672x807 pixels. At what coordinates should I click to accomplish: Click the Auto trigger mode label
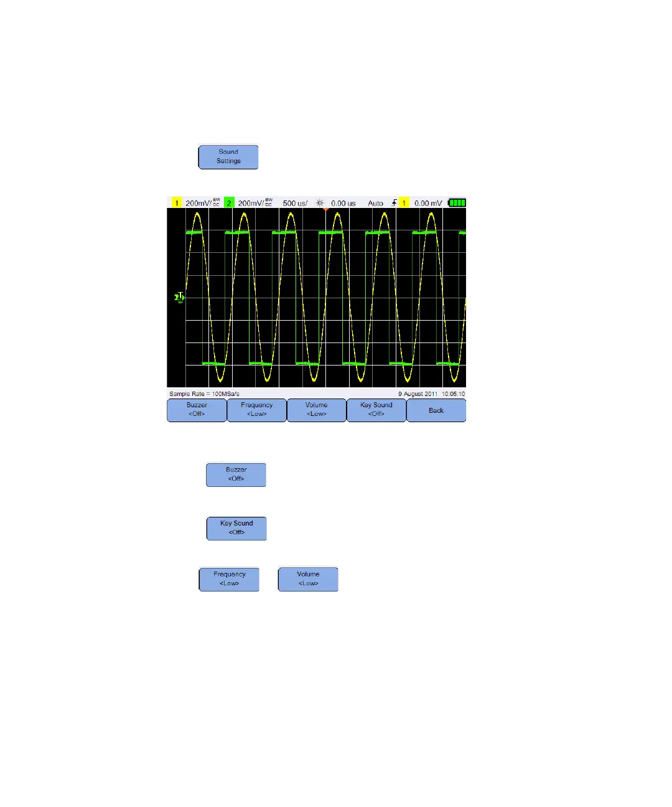click(376, 203)
